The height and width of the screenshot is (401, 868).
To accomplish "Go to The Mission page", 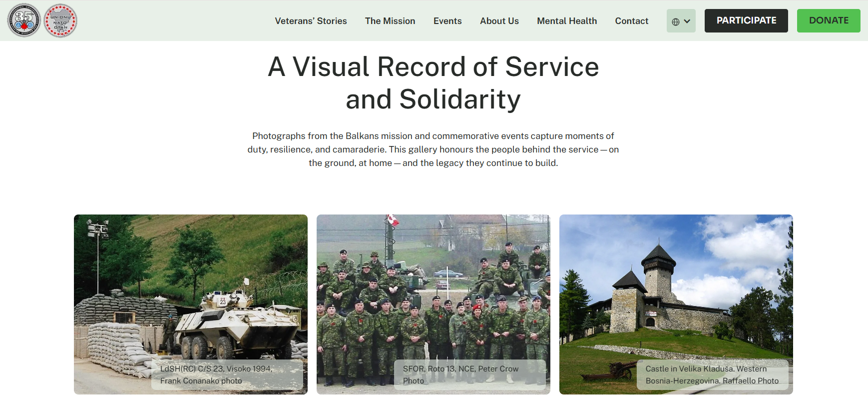I will [x=390, y=21].
